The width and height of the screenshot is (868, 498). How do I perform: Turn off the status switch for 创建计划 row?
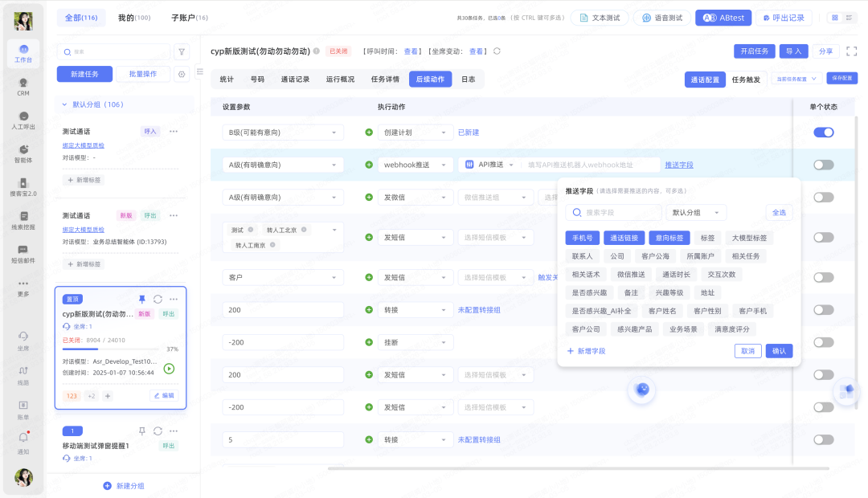point(823,133)
